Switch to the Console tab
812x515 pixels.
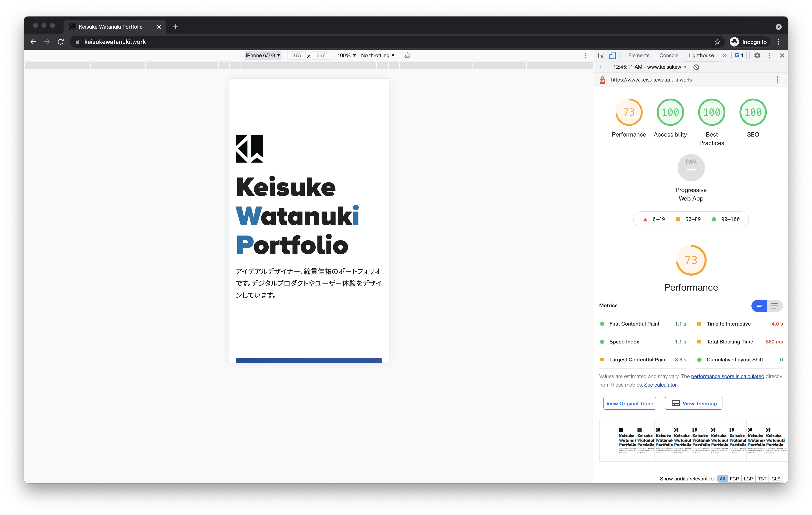[x=669, y=55]
